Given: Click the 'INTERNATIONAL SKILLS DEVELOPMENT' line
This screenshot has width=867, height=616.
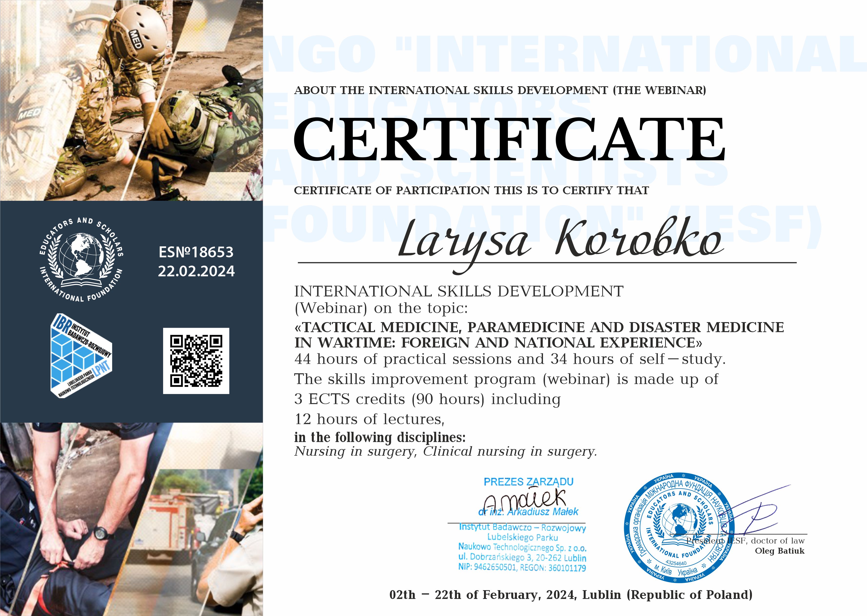Looking at the screenshot, I should coord(459,291).
